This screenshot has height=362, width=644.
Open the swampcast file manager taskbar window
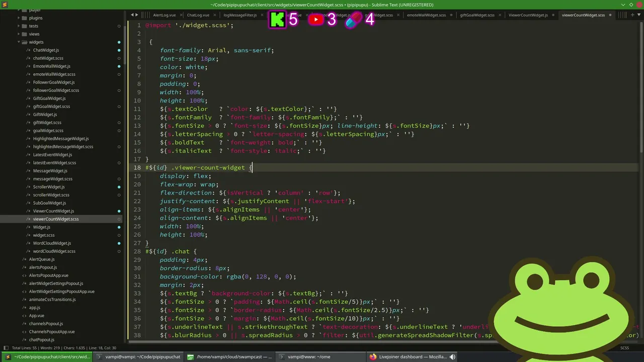(229, 357)
